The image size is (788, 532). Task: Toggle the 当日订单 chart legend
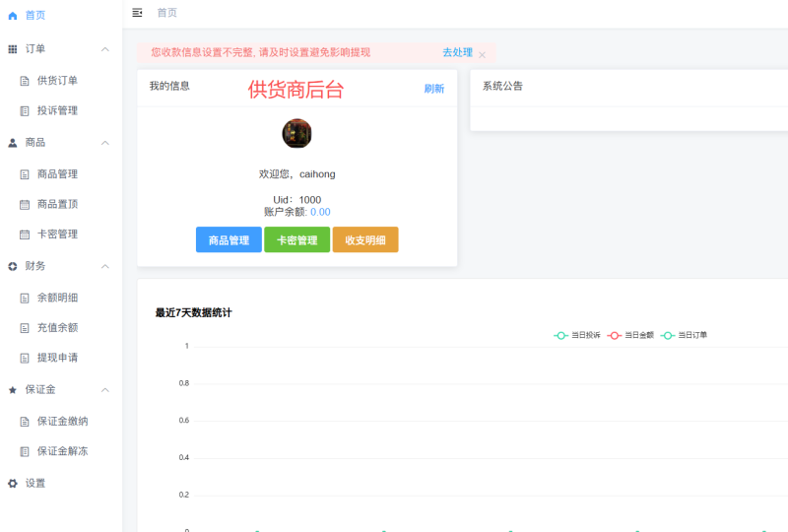684,335
